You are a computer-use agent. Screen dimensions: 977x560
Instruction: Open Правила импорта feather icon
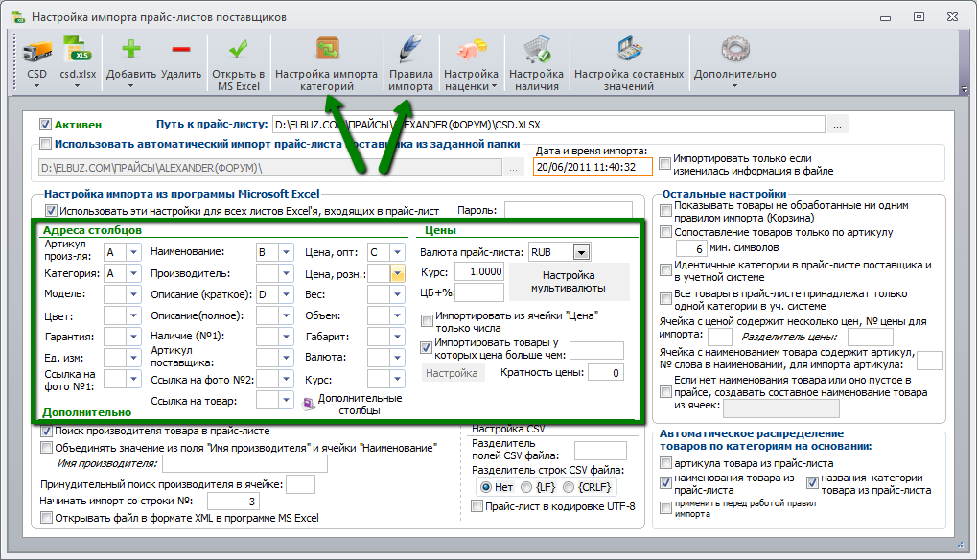[410, 49]
